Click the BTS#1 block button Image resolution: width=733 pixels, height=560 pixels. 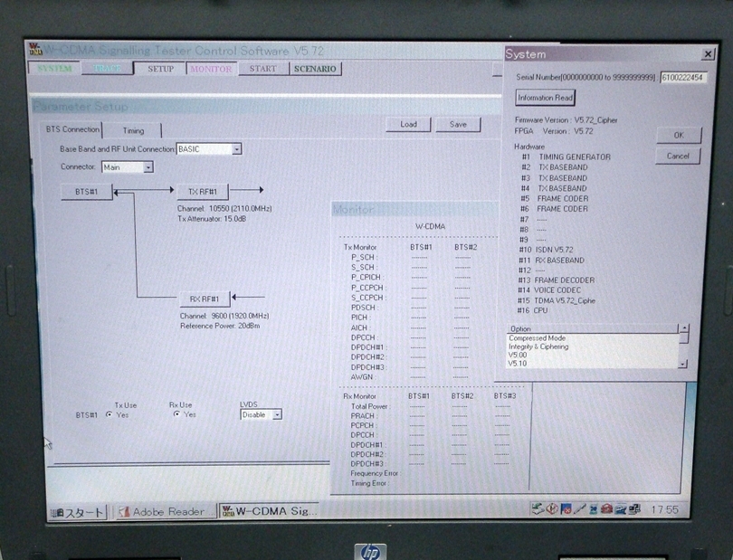tap(87, 192)
